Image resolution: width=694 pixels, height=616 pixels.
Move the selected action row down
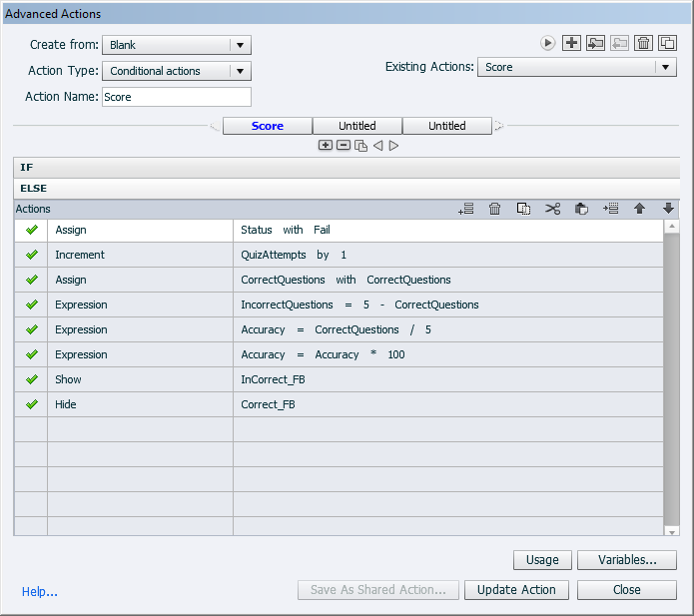pos(668,209)
